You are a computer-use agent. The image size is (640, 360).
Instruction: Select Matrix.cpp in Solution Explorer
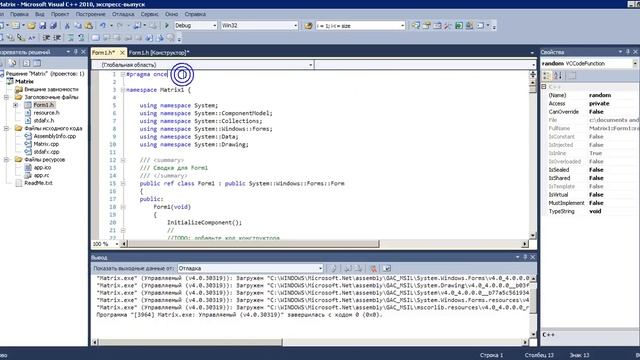tap(46, 144)
